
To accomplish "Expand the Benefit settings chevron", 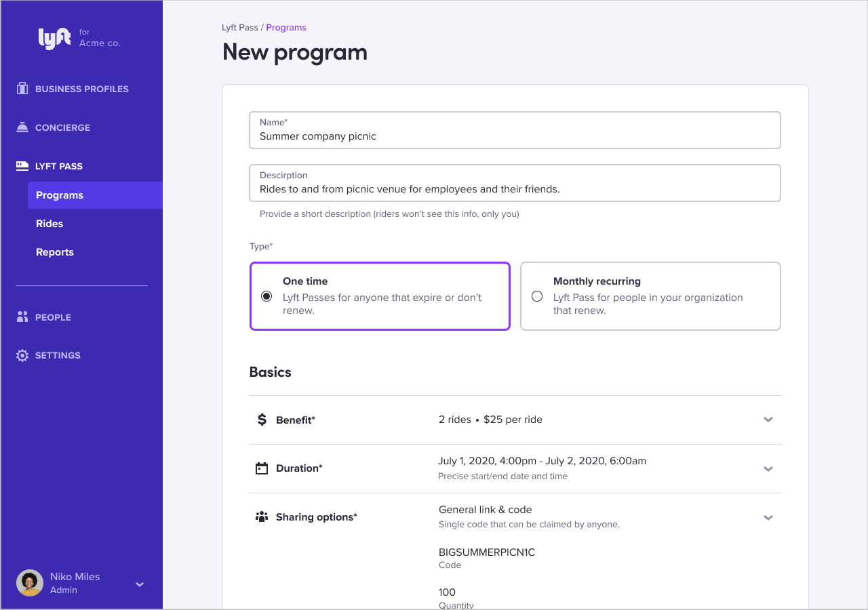I will coord(768,419).
